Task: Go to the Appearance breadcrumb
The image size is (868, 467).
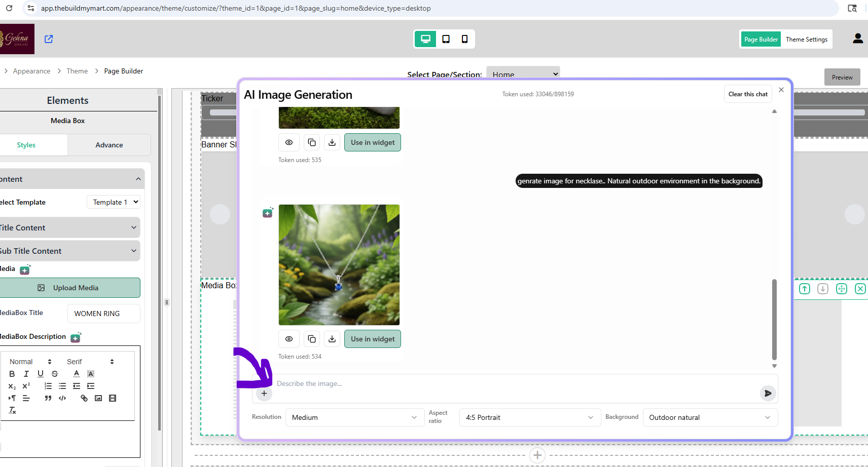Action: tap(31, 71)
